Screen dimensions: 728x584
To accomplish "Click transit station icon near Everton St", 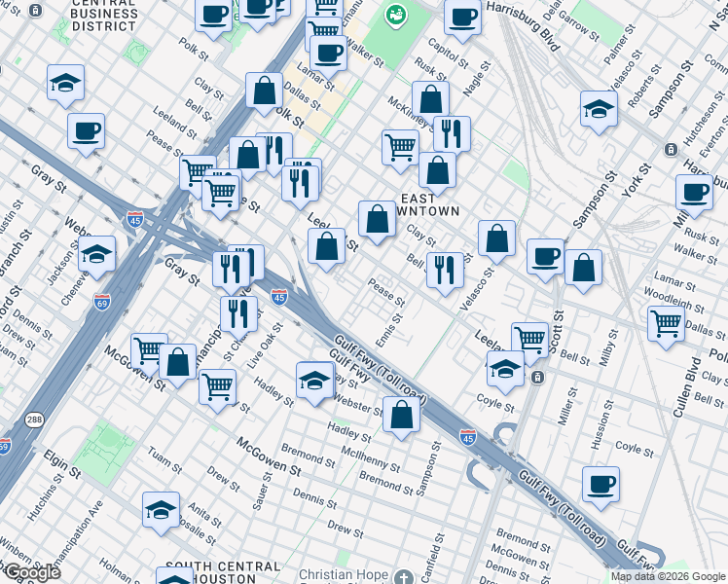I will (x=671, y=150).
